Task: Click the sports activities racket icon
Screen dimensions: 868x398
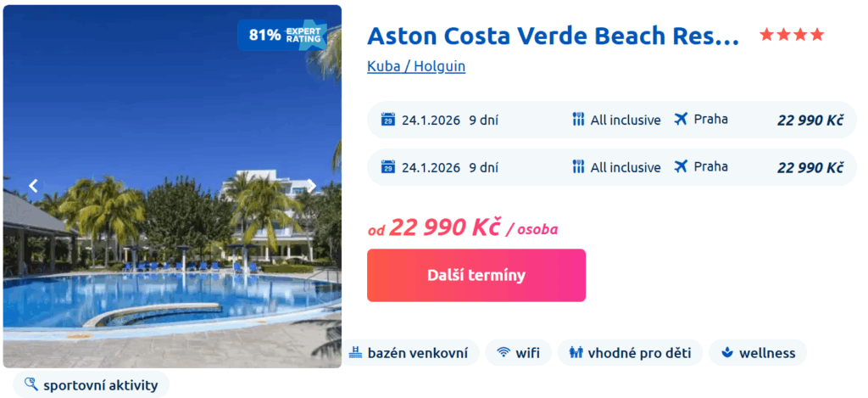Action: coord(31,385)
